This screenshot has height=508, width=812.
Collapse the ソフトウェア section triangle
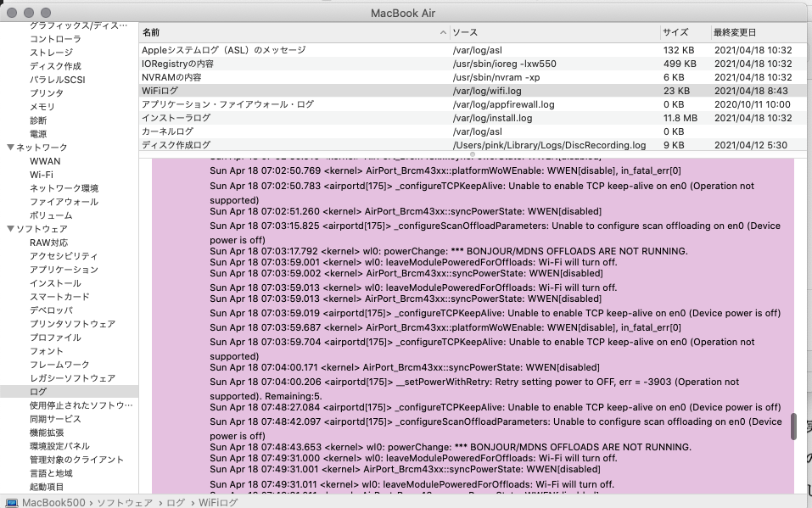tap(10, 229)
